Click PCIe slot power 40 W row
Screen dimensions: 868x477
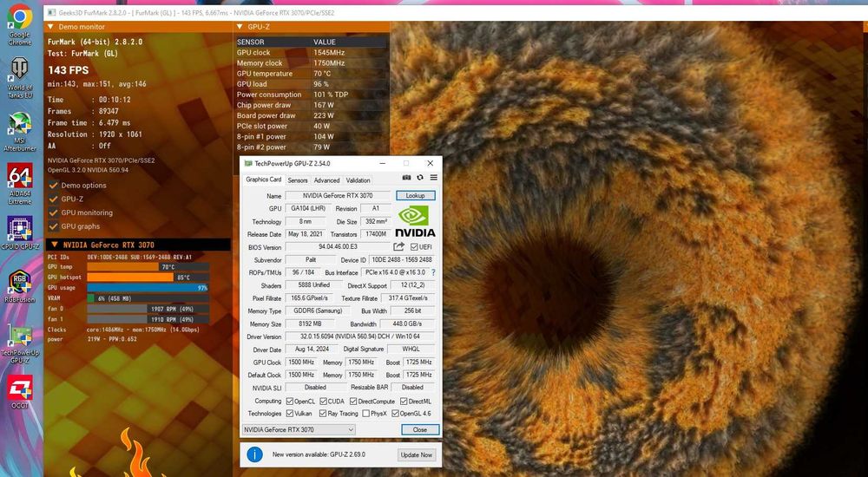pyautogui.click(x=311, y=126)
